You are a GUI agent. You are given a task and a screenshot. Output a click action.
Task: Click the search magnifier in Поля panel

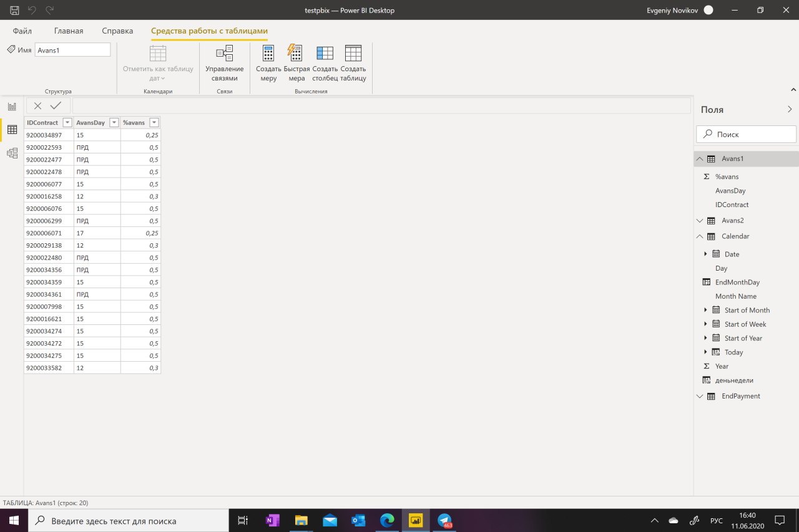[x=708, y=134]
